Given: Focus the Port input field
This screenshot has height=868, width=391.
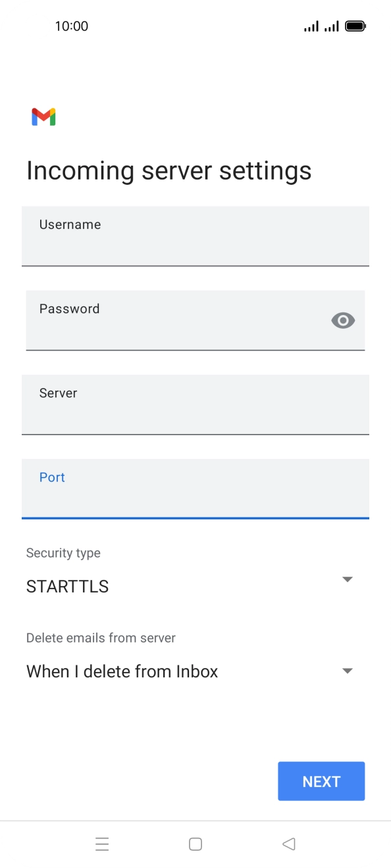Looking at the screenshot, I should (195, 489).
